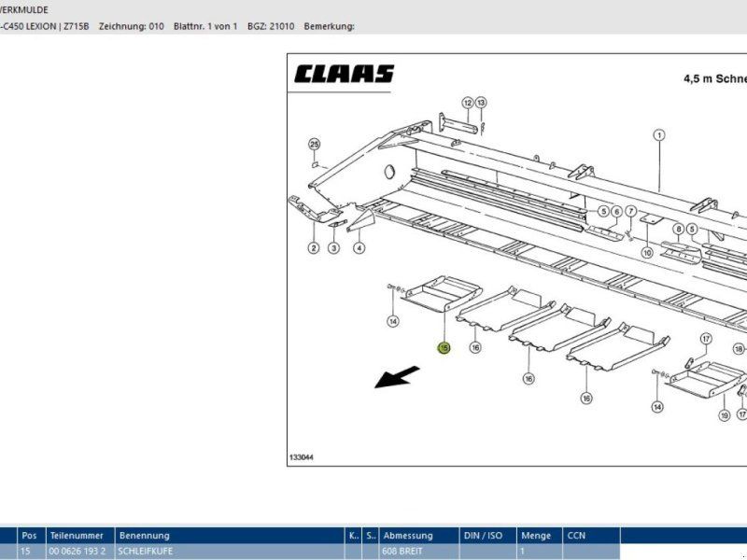
Task: Click the CLAAS logo in the drawing
Action: (x=344, y=75)
